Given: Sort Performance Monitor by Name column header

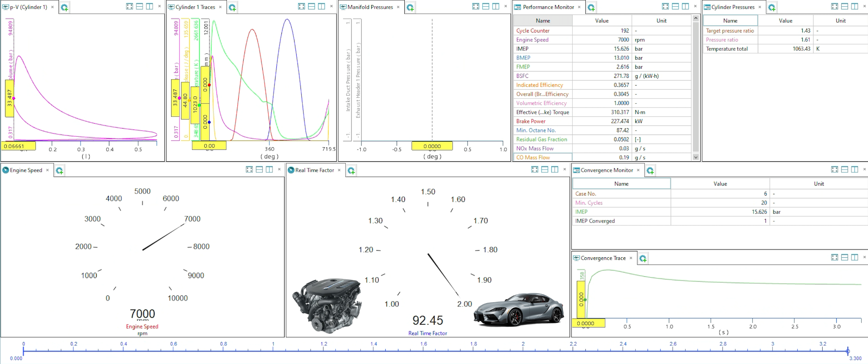Looking at the screenshot, I should coord(543,21).
